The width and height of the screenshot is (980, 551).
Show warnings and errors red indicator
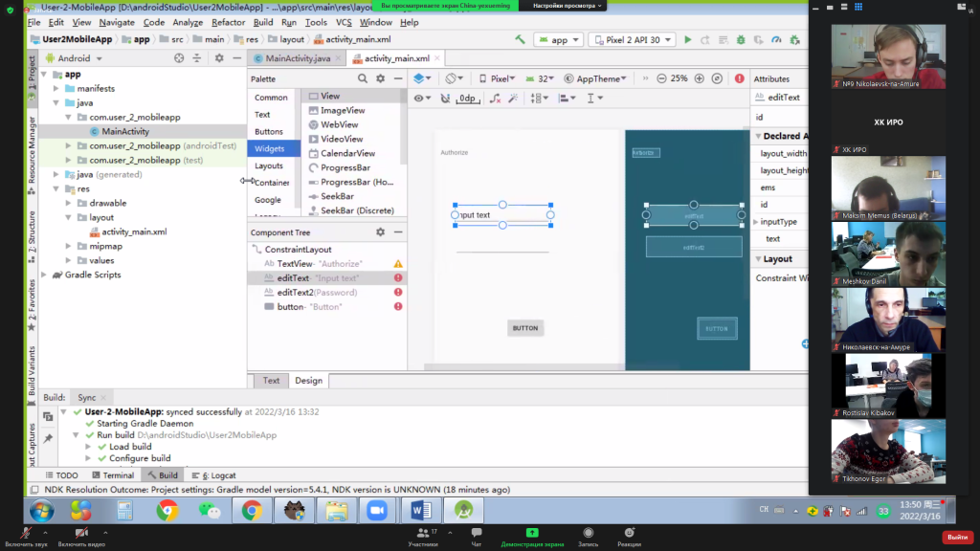(x=740, y=78)
